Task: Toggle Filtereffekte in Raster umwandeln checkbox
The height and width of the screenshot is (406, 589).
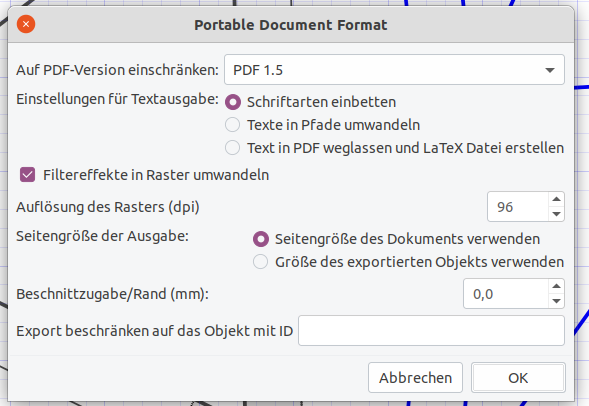Action: point(28,175)
